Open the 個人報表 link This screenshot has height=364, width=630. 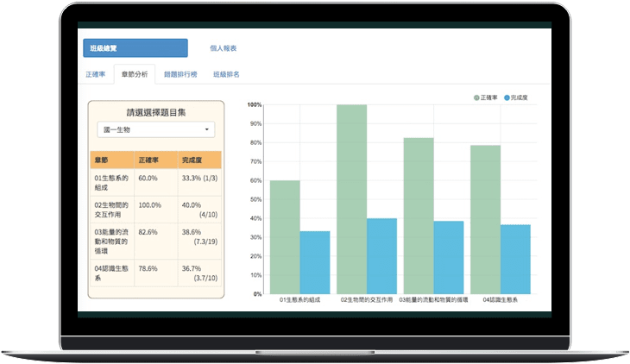tap(223, 49)
